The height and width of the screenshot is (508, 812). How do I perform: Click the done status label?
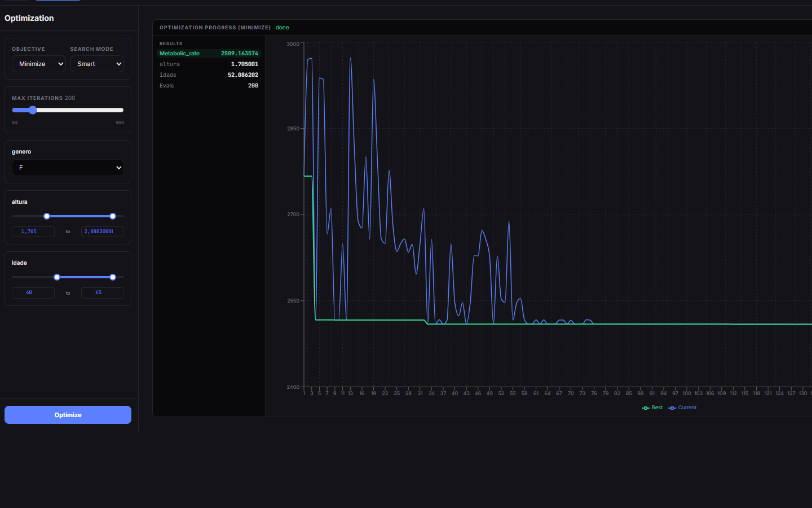283,28
